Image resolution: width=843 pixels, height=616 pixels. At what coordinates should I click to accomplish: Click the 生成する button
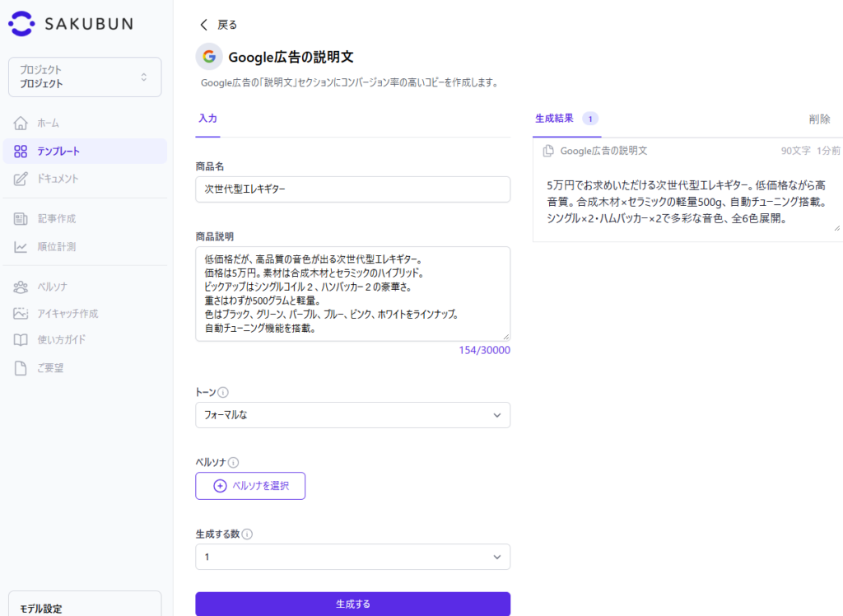pos(352,604)
